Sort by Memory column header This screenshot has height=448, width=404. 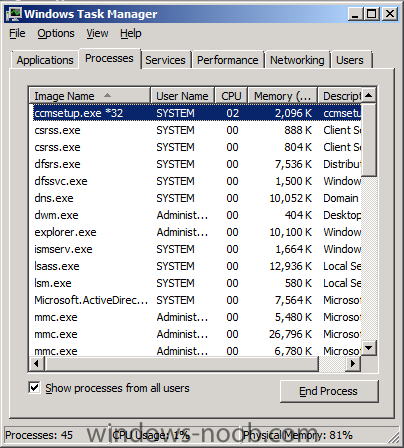(x=283, y=96)
